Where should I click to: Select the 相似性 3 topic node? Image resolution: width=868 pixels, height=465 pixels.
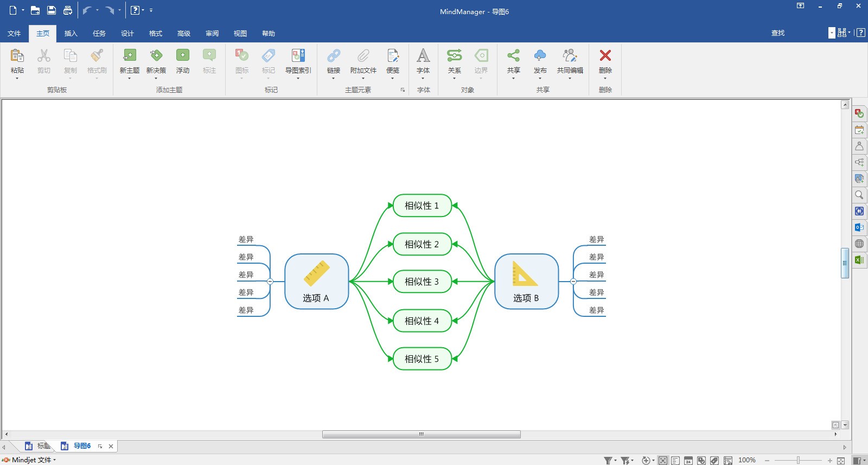pos(422,282)
